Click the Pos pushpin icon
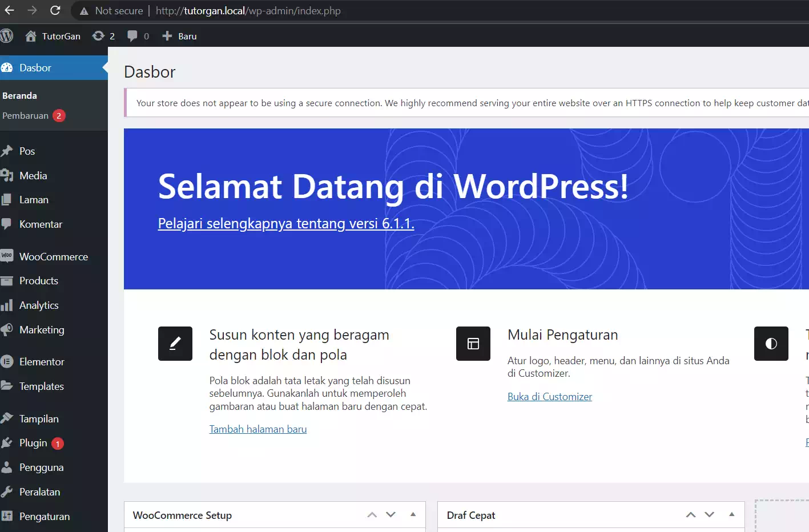Screen dimensions: 809x532 click(x=7, y=151)
